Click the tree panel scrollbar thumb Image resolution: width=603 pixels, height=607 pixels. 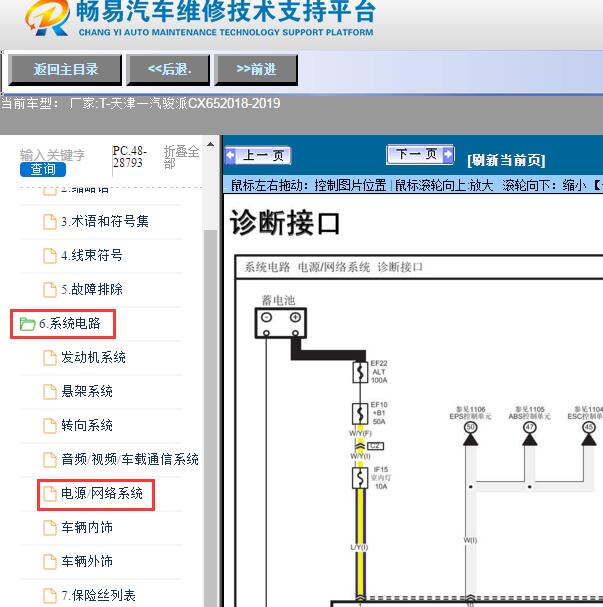[x=210, y=418]
